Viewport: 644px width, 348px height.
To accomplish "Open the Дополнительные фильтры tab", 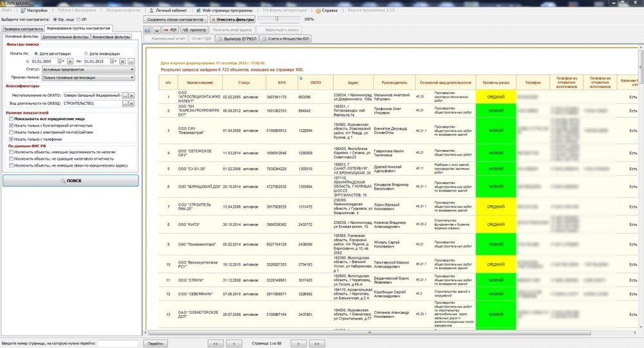I will [x=65, y=37].
